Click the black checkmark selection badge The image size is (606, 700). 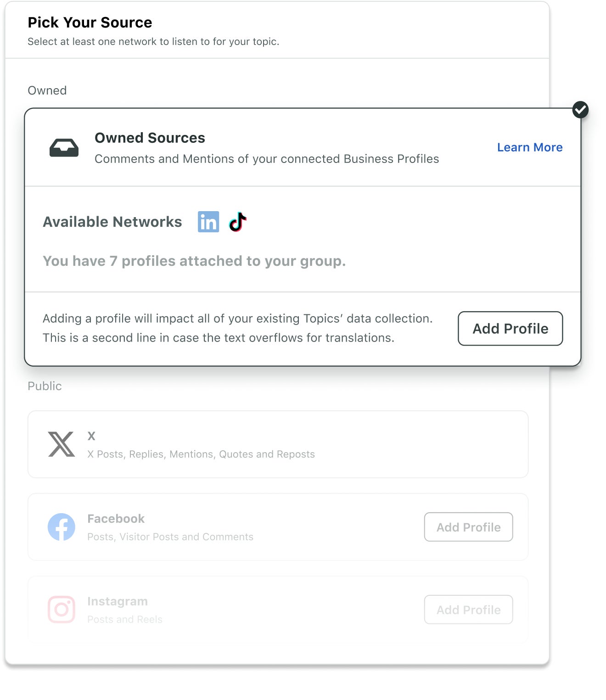[x=580, y=109]
